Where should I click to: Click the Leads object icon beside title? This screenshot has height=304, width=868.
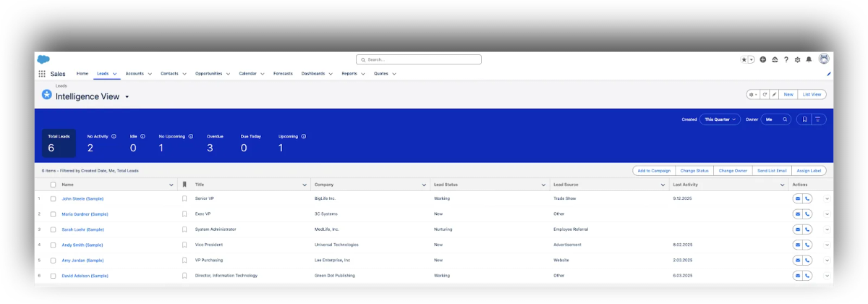47,95
